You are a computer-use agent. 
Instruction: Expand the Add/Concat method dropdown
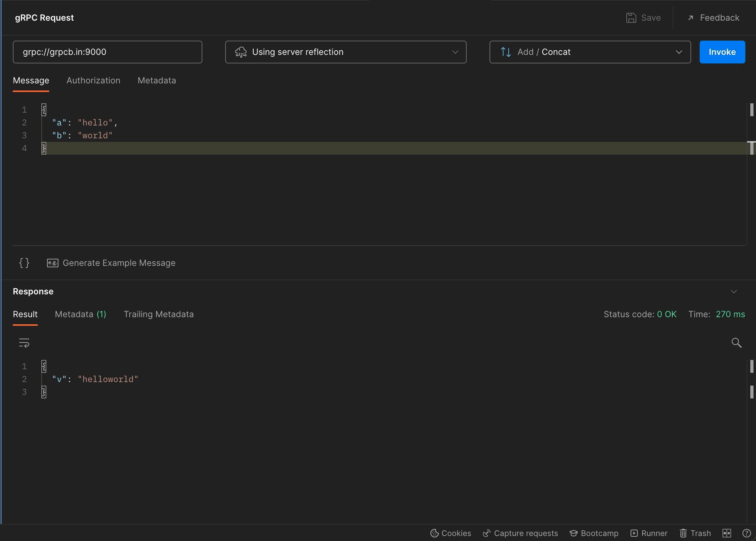(678, 52)
